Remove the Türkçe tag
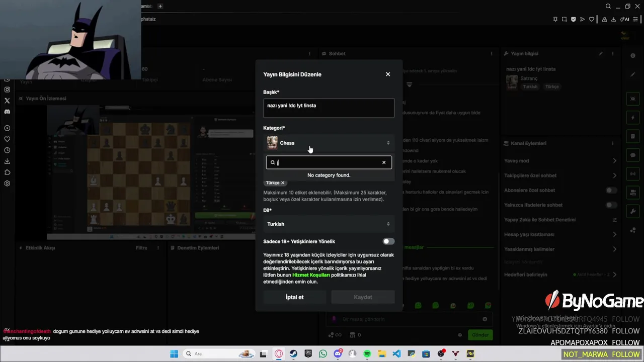Viewport: 644px width, 362px height. click(283, 183)
